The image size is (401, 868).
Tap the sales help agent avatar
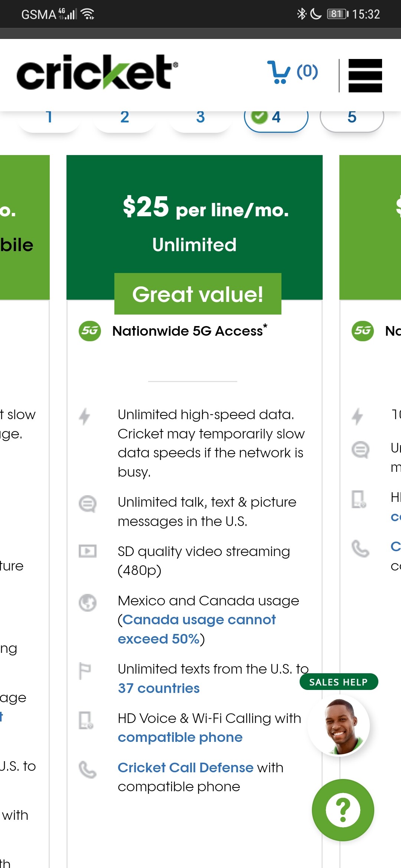339,725
